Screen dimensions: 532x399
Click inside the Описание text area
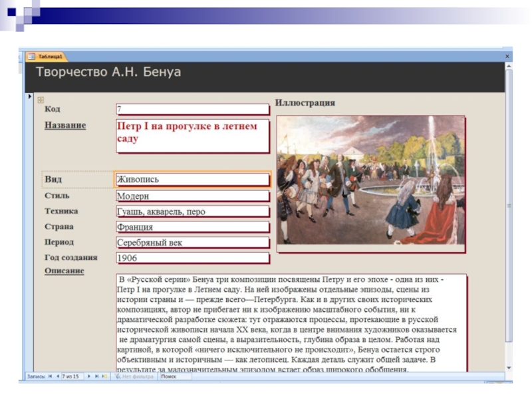click(291, 323)
